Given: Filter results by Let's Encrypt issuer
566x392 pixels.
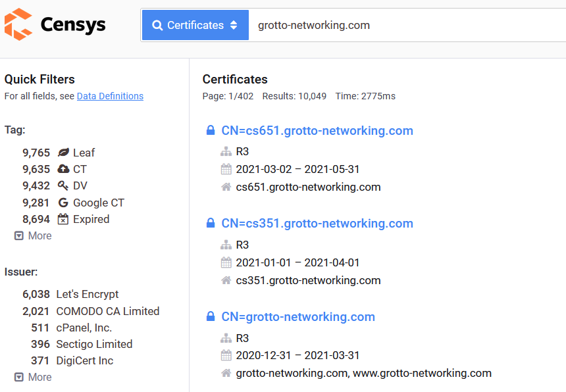Looking at the screenshot, I should pyautogui.click(x=86, y=294).
